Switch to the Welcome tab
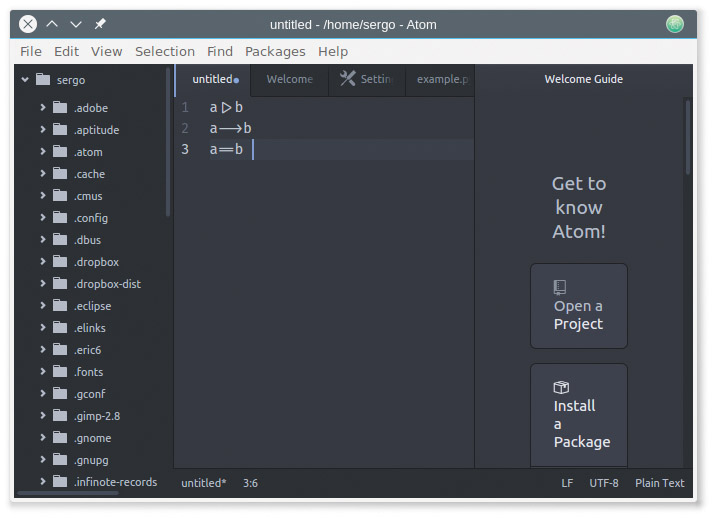 tap(290, 80)
